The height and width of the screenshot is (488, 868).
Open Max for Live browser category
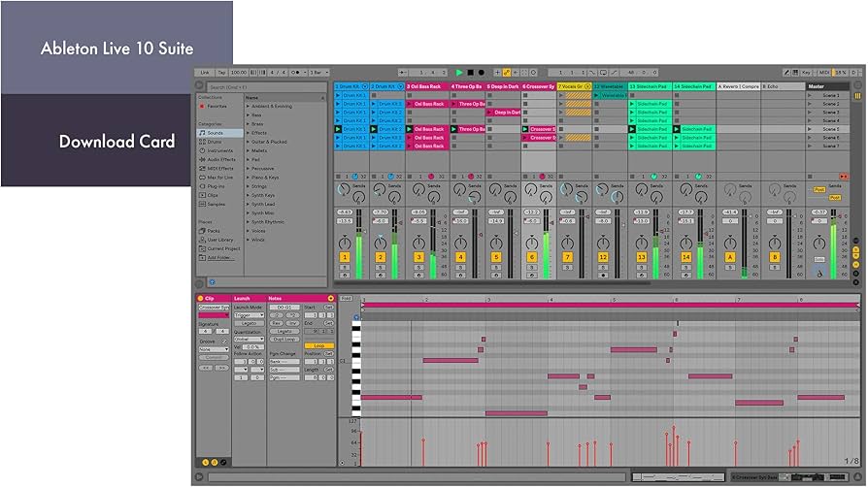218,177
